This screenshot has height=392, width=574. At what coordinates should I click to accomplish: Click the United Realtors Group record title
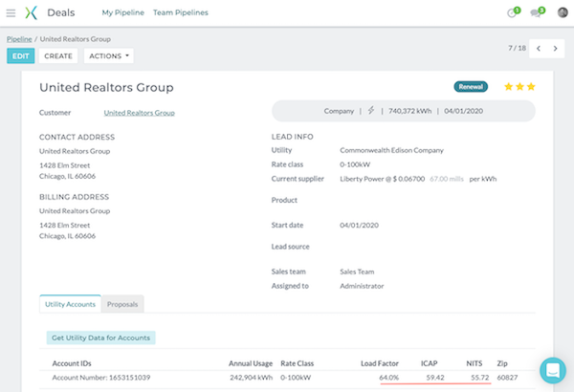(x=106, y=87)
